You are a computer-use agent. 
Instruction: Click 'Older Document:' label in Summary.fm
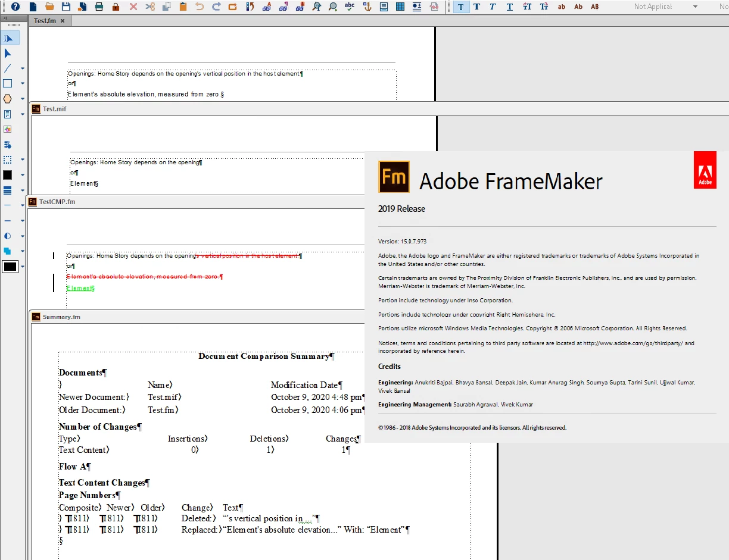click(92, 410)
